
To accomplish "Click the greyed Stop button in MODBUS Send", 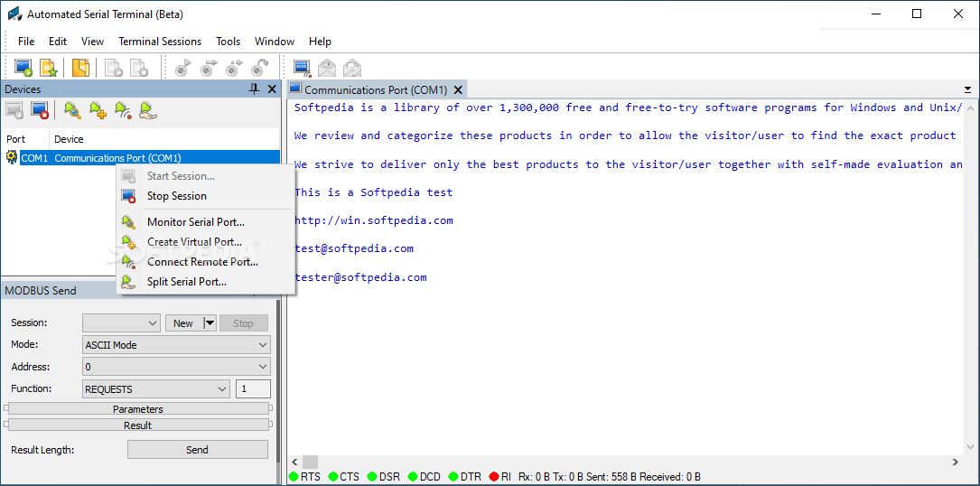I will point(243,323).
